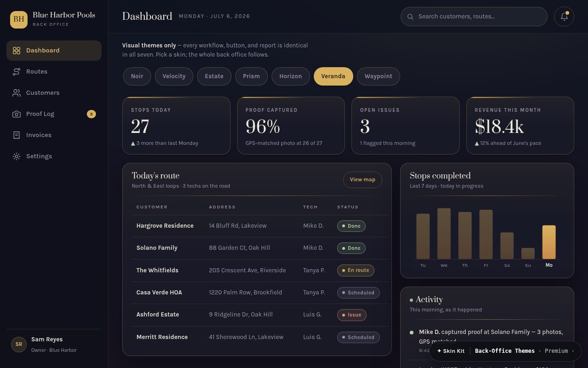
Task: Click Sam Reyes profile name
Action: pos(47,339)
